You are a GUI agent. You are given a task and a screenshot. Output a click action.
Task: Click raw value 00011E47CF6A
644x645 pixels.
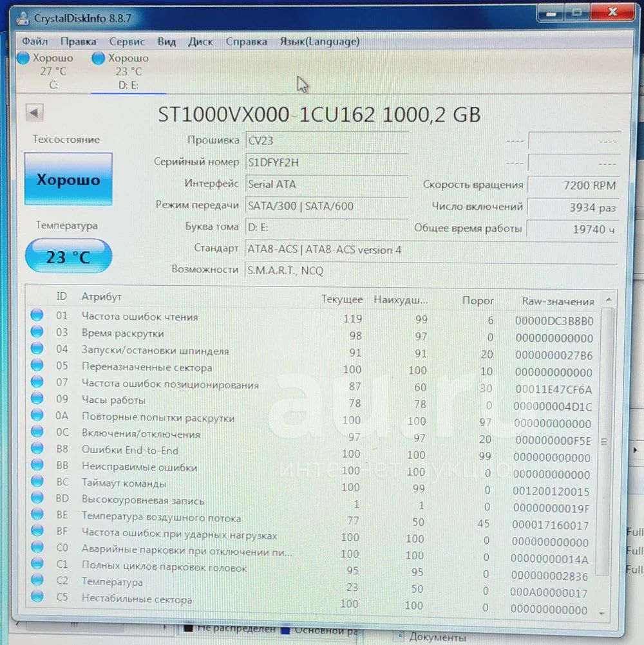click(553, 389)
